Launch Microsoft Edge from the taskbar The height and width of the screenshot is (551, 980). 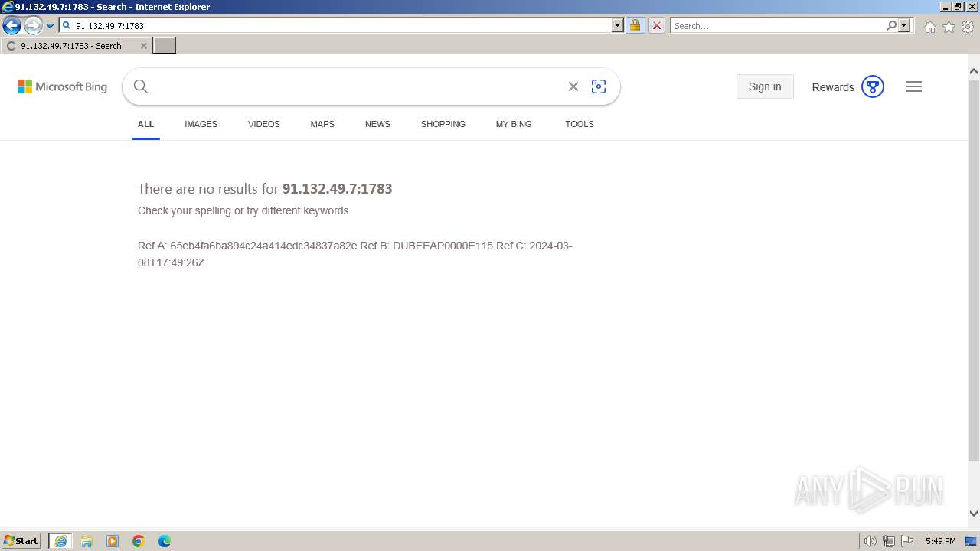click(165, 541)
